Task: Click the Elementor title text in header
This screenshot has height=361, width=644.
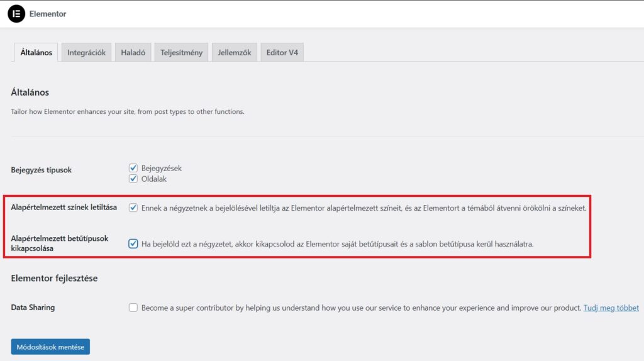Action: (48, 14)
